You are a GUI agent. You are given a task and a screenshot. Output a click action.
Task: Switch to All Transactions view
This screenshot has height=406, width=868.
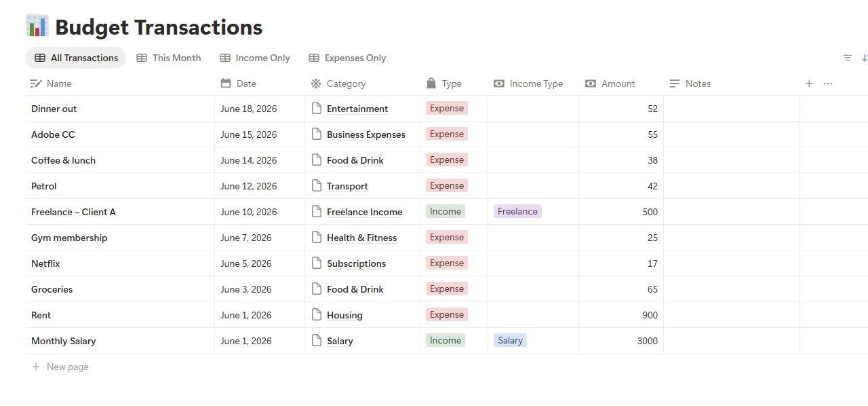76,58
